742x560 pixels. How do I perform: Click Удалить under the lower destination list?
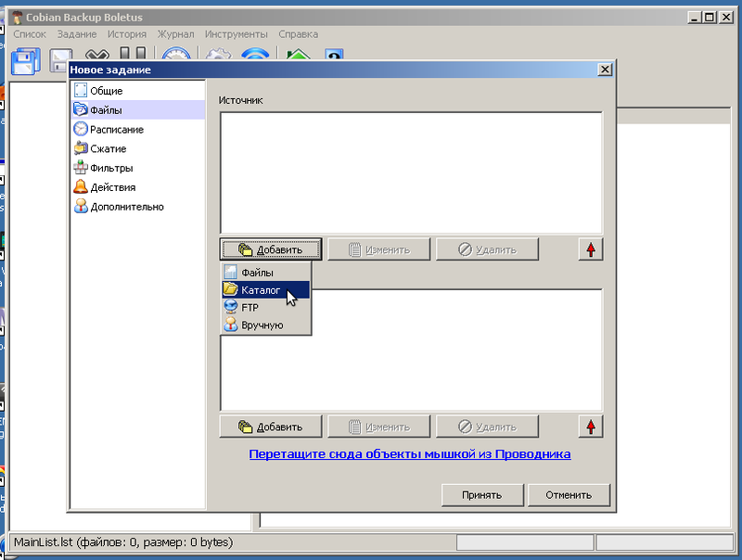[488, 426]
